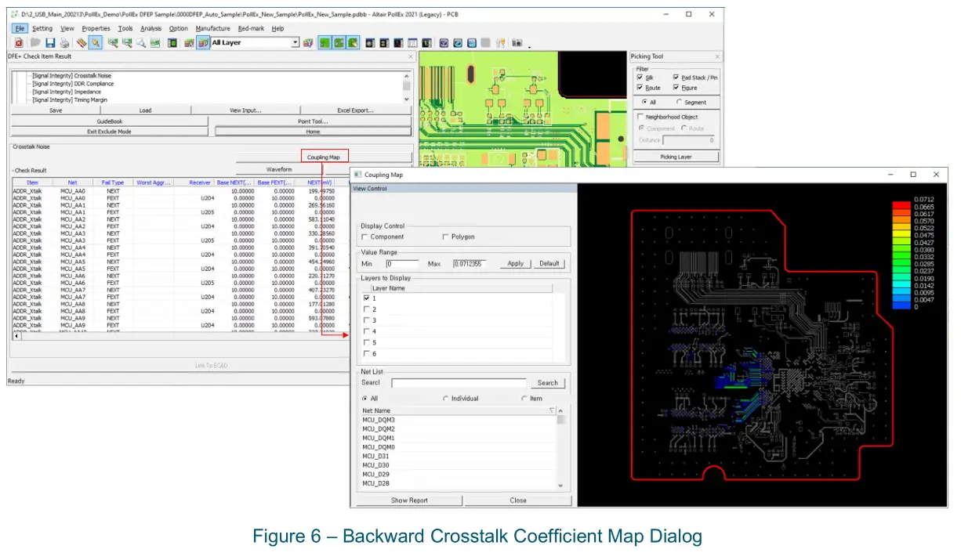Image resolution: width=961 pixels, height=560 pixels.
Task: Click the open folder icon in toolbar
Action: click(35, 43)
